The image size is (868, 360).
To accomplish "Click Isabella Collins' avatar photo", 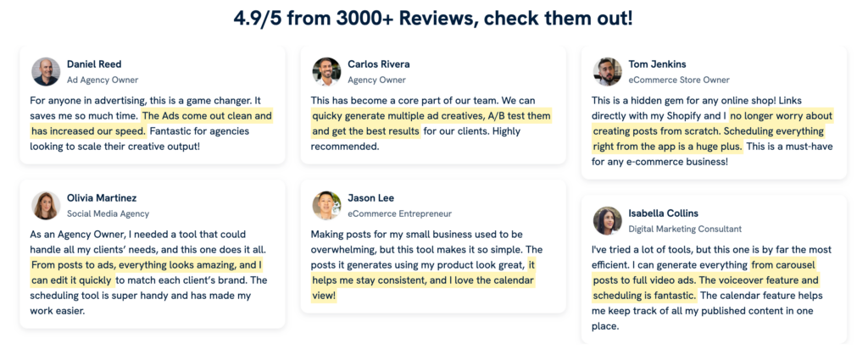I will pos(607,221).
